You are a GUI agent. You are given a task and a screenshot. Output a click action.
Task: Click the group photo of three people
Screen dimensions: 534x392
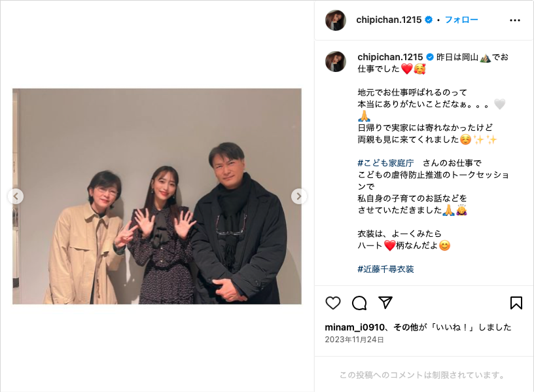[157, 196]
